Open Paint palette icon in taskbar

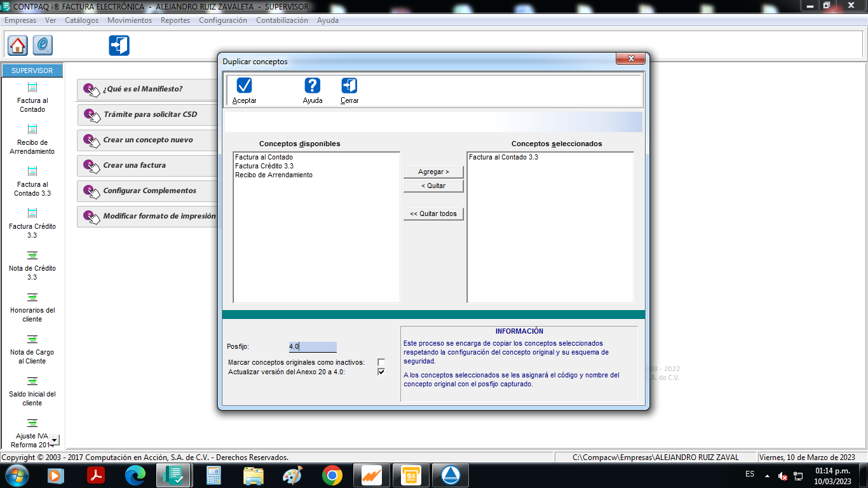tap(292, 475)
